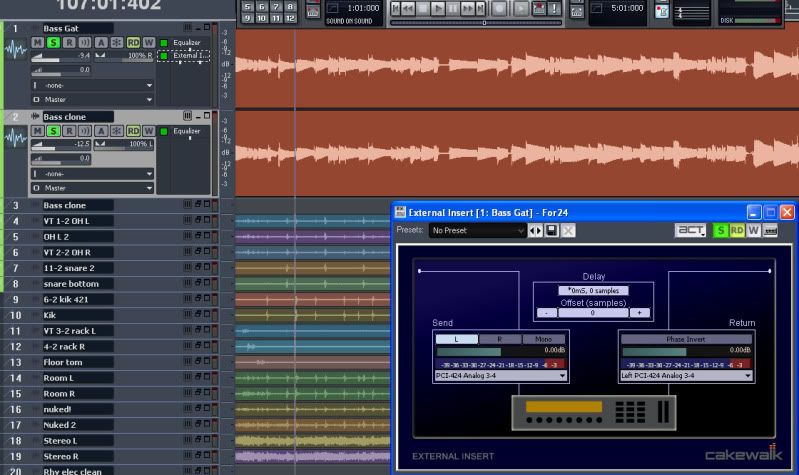The width and height of the screenshot is (799, 475).
Task: Select the R send channel option
Action: (x=501, y=339)
